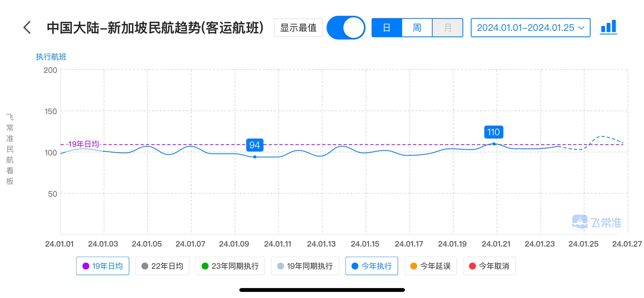This screenshot has height=298, width=644.
Task: Click the purple 19年日均 swatch dot
Action: click(x=86, y=266)
